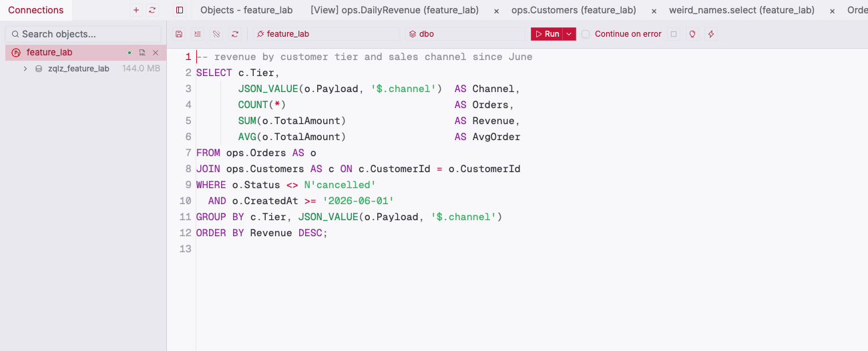The width and height of the screenshot is (868, 351).
Task: Expand the zqlz_feature_lab database node
Action: pyautogui.click(x=25, y=69)
